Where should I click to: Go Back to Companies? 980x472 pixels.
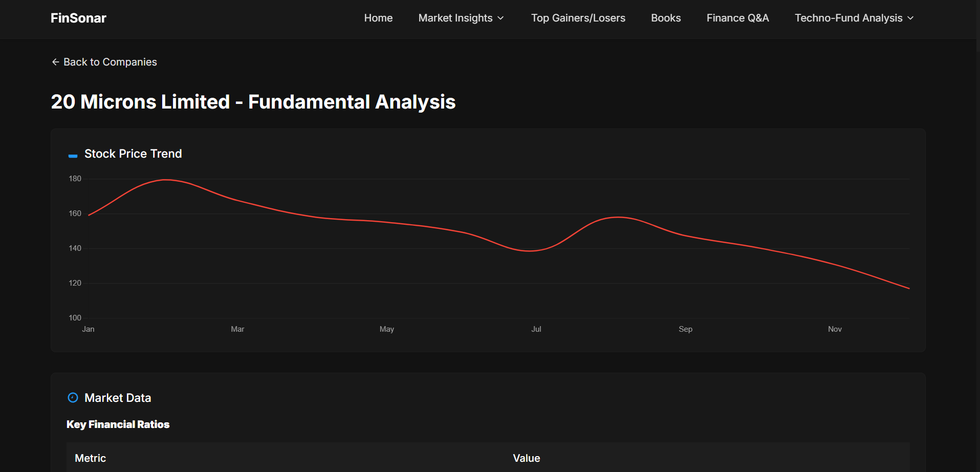tap(104, 62)
